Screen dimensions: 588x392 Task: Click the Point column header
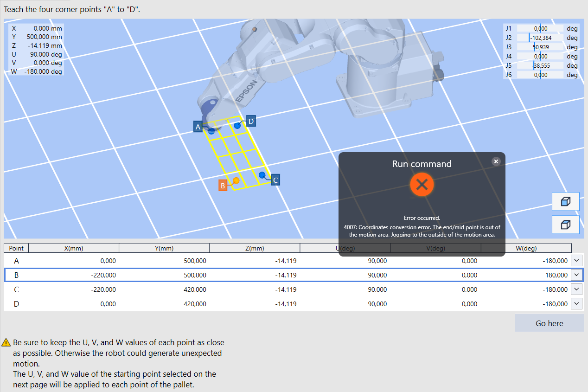tap(16, 248)
